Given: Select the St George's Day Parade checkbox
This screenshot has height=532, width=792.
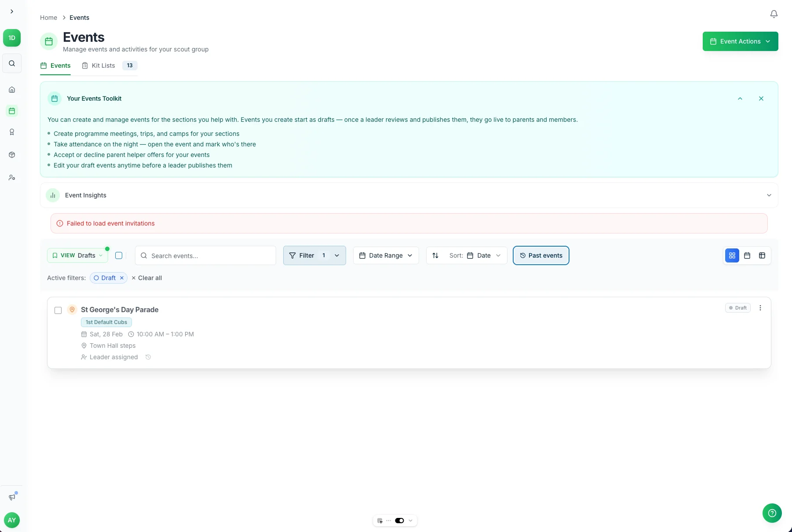Looking at the screenshot, I should 58,310.
